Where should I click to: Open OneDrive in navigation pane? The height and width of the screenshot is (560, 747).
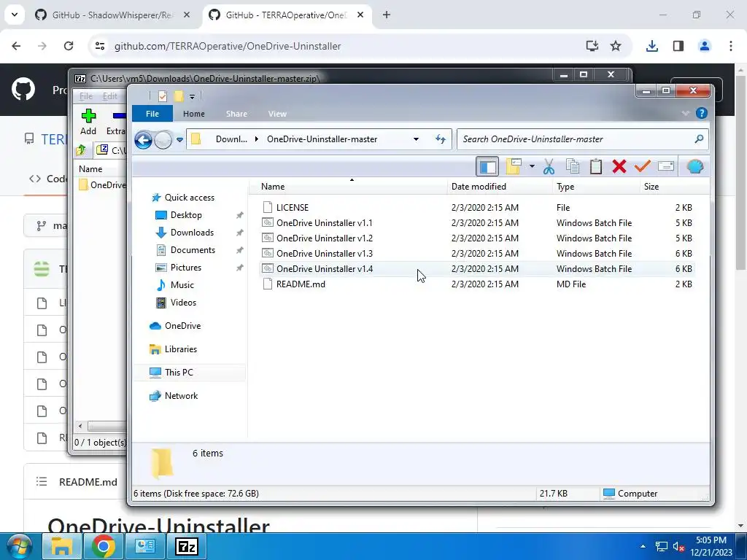[x=182, y=326]
